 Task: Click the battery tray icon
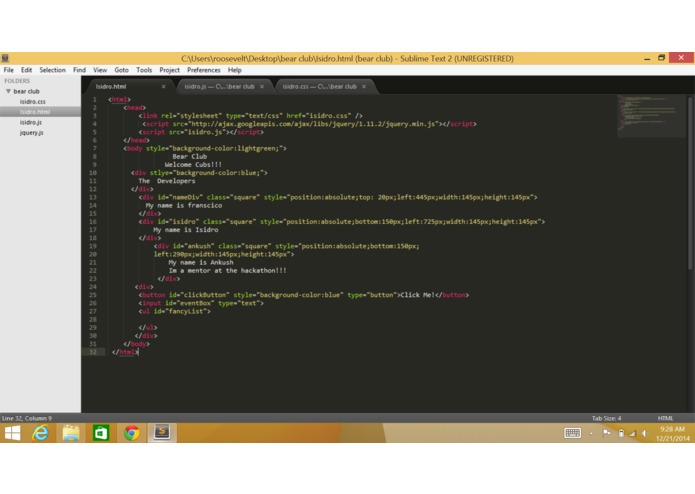(x=621, y=433)
